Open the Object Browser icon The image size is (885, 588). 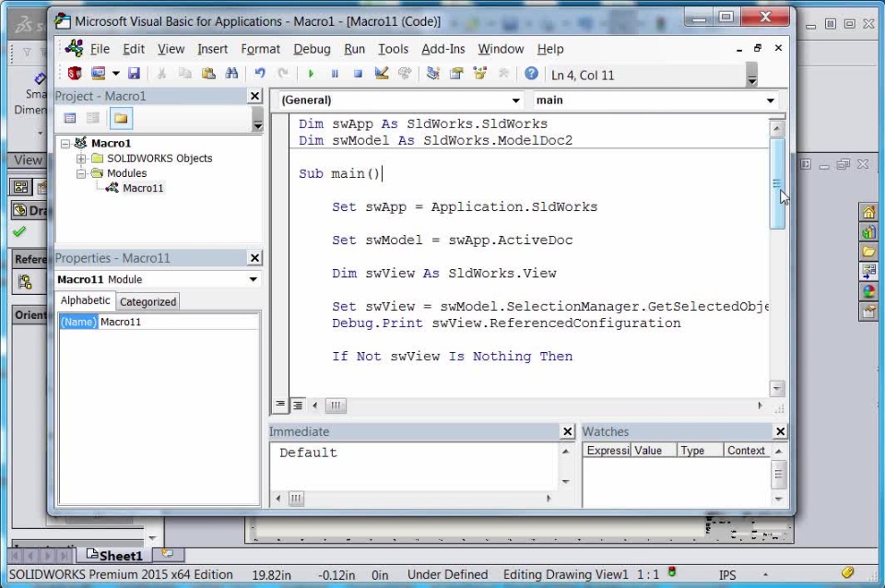(479, 74)
